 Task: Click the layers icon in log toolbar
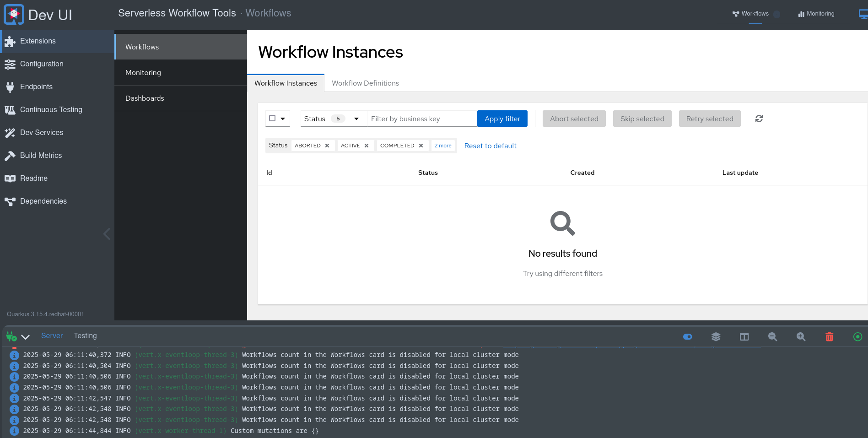pos(716,337)
